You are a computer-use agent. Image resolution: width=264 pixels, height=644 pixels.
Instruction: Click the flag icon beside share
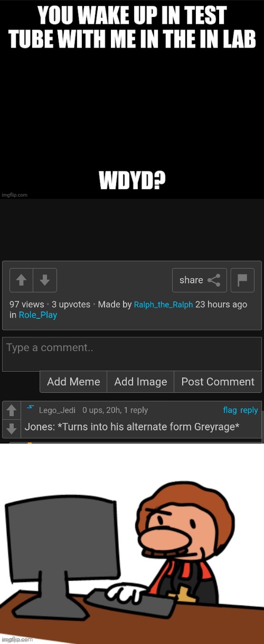pos(242,280)
